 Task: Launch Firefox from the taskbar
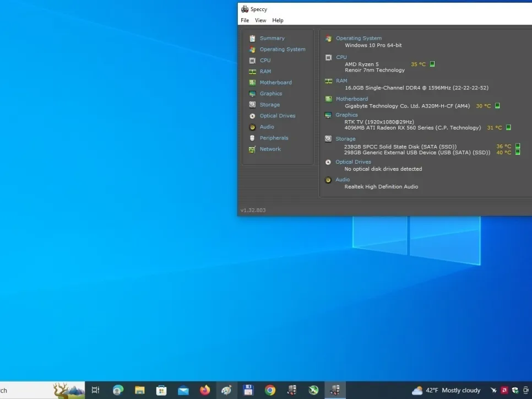[205, 390]
